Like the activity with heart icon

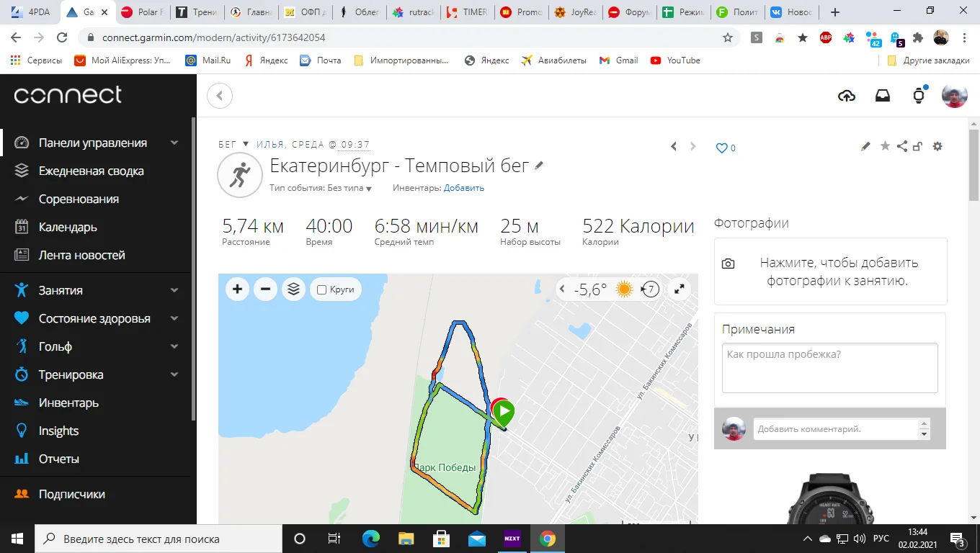tap(721, 148)
